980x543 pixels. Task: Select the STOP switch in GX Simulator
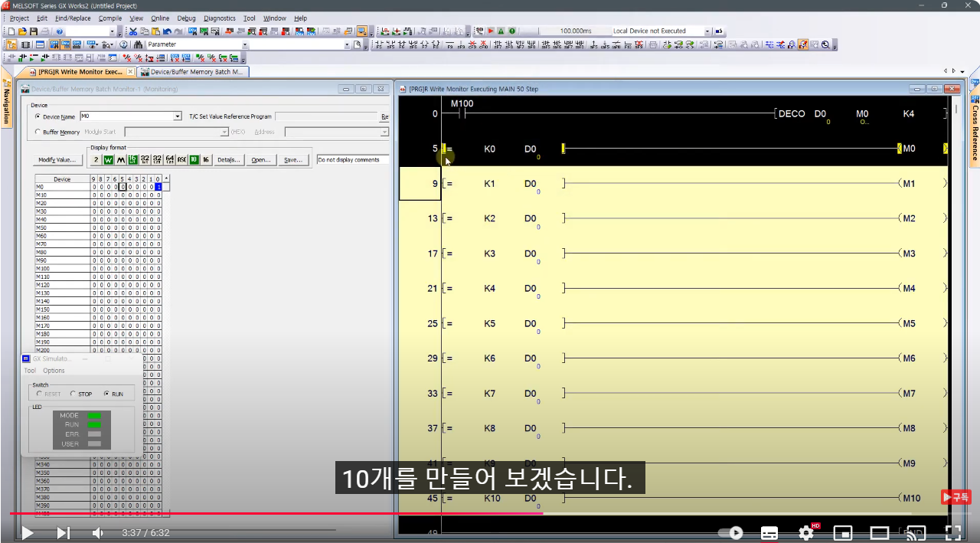click(74, 394)
